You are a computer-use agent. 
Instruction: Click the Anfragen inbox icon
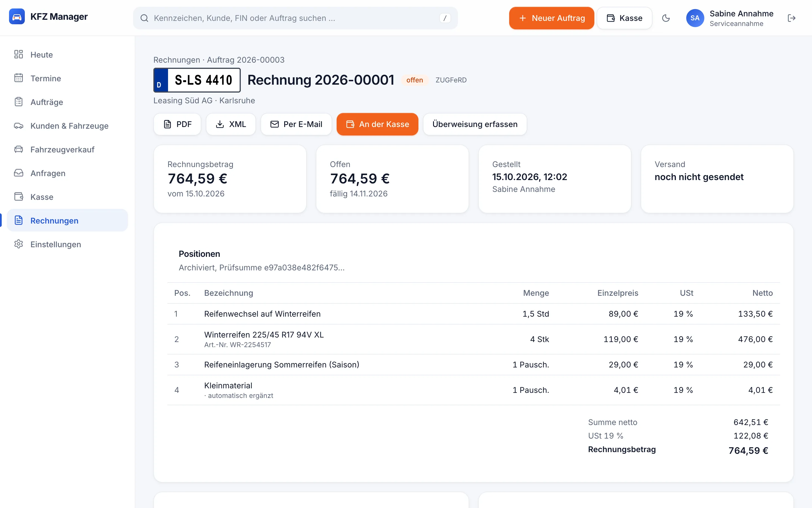(x=18, y=173)
